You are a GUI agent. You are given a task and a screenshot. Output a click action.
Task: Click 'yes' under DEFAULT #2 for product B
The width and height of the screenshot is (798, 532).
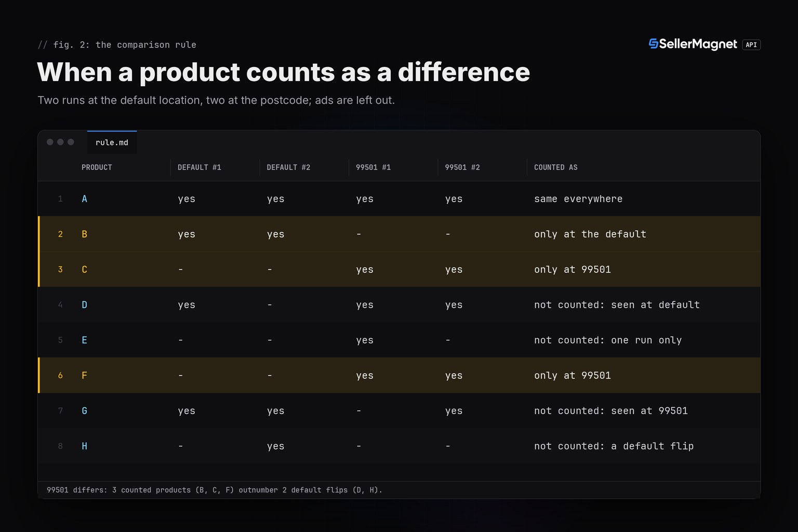[x=275, y=235]
